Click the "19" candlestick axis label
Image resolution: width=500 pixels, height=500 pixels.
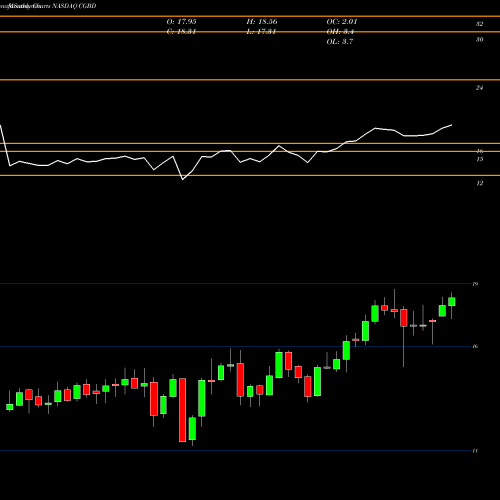(x=475, y=284)
